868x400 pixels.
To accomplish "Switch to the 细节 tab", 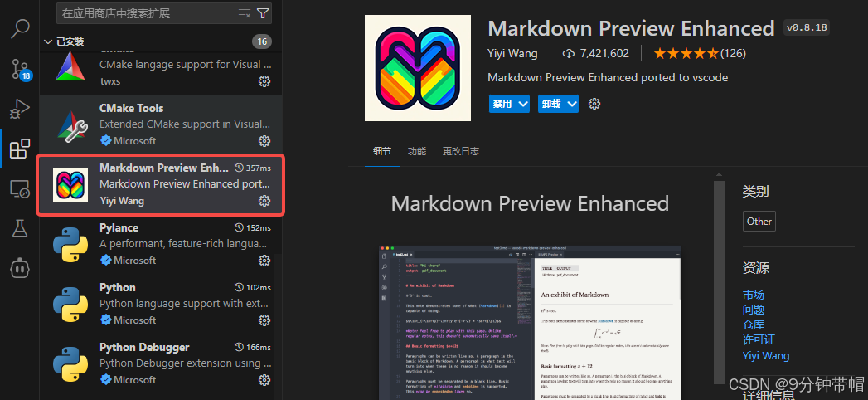I will pyautogui.click(x=382, y=151).
